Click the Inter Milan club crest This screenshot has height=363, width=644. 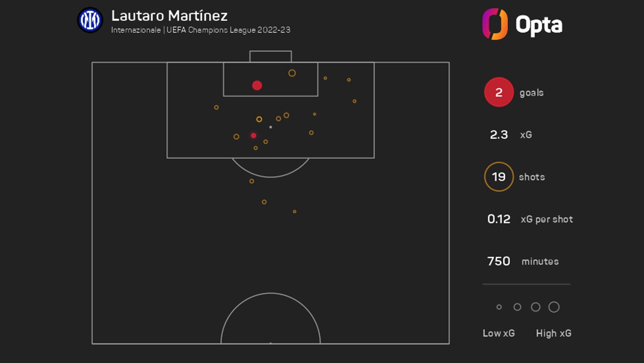(x=90, y=20)
